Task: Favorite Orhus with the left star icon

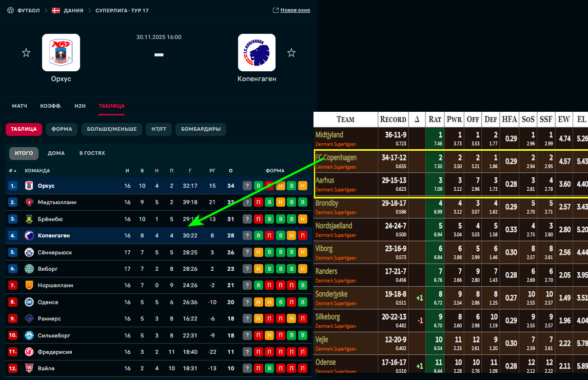Action: [26, 53]
